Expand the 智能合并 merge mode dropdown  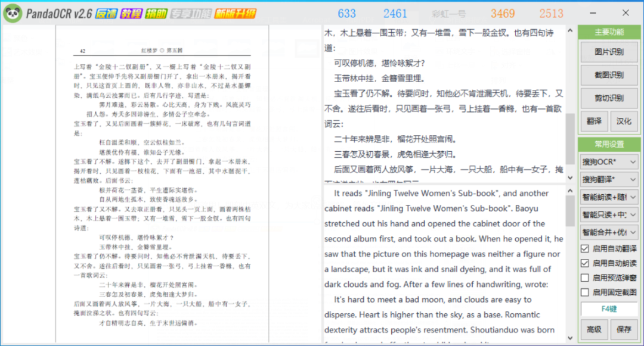click(609, 232)
